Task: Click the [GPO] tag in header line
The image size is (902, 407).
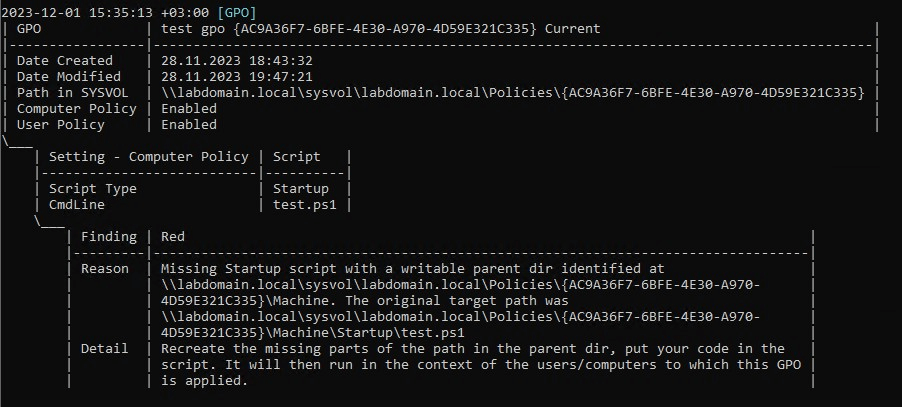Action: click(x=236, y=12)
